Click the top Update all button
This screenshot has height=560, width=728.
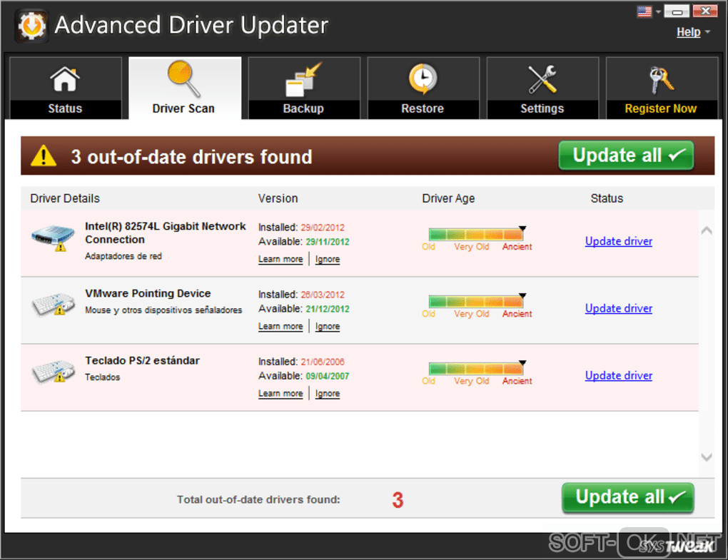626,156
